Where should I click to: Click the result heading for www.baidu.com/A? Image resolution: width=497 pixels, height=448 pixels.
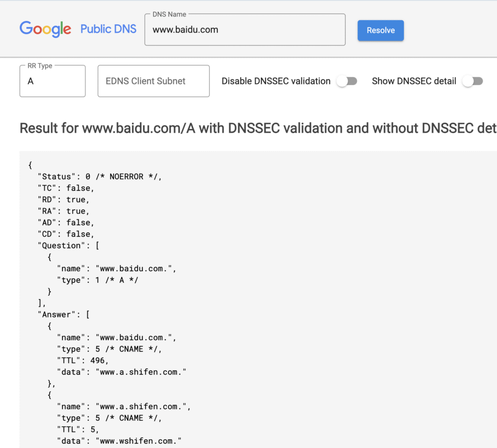point(257,128)
